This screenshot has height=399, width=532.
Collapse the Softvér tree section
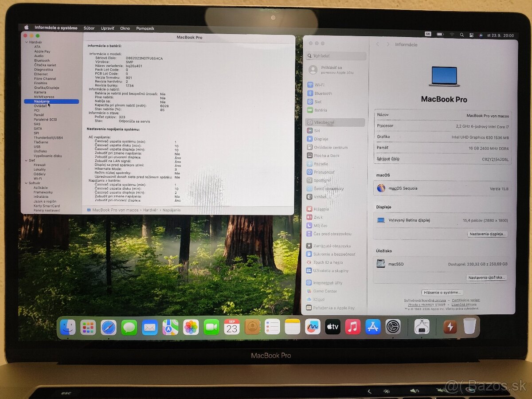coord(26,183)
